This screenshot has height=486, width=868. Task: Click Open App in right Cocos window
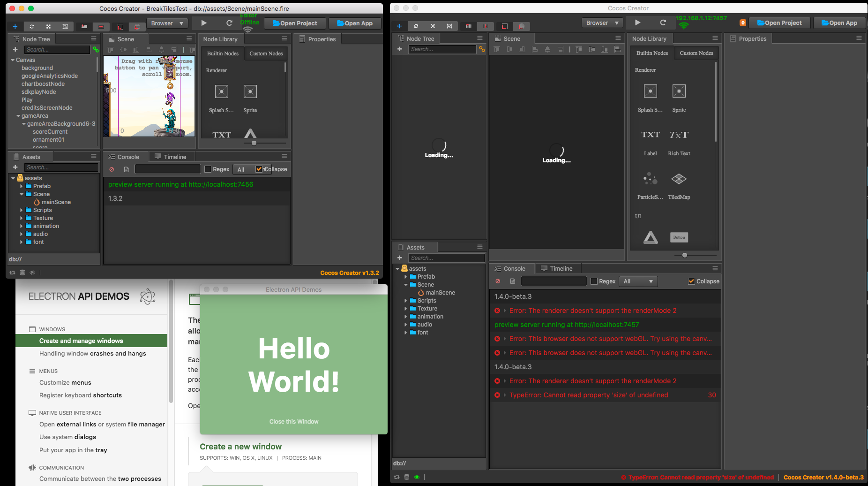839,23
